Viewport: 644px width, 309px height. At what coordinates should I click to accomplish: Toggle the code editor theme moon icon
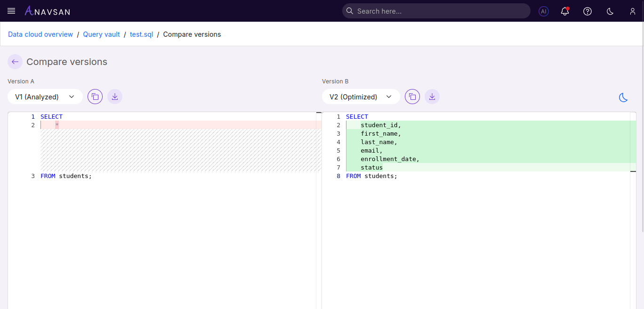tap(623, 98)
